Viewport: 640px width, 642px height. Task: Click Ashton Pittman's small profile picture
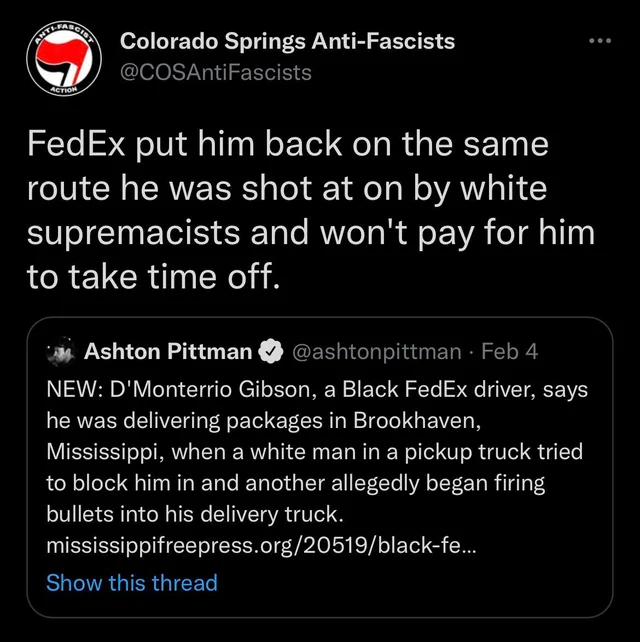click(x=62, y=351)
